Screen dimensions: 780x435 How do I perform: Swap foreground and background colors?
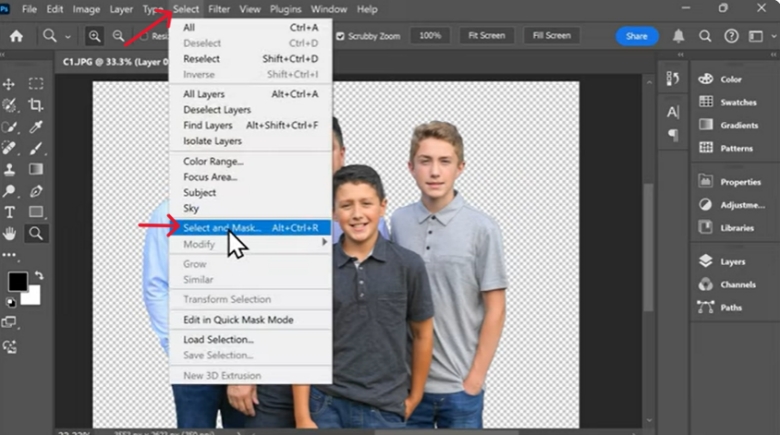click(x=39, y=274)
